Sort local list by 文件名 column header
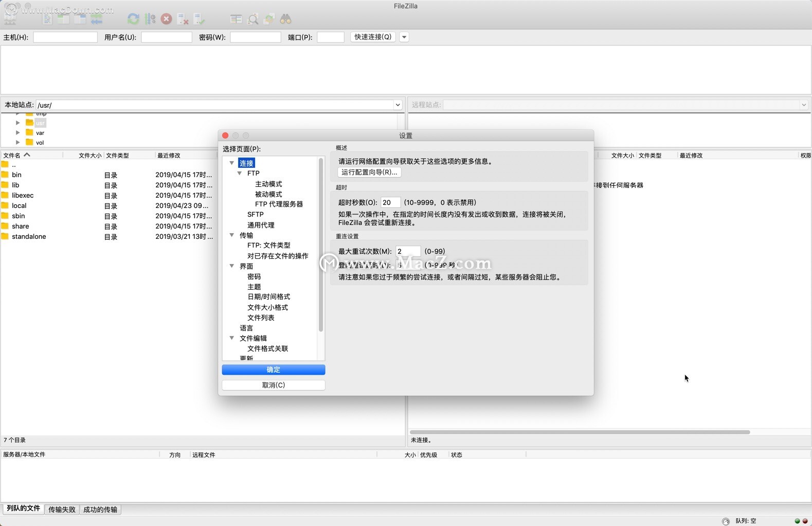 [32, 155]
